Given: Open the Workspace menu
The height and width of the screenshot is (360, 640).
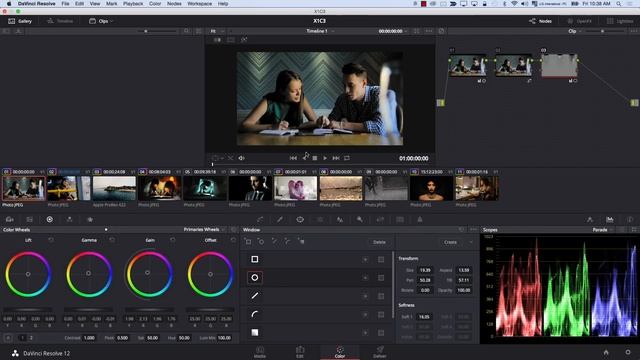Looking at the screenshot, I should [200, 4].
